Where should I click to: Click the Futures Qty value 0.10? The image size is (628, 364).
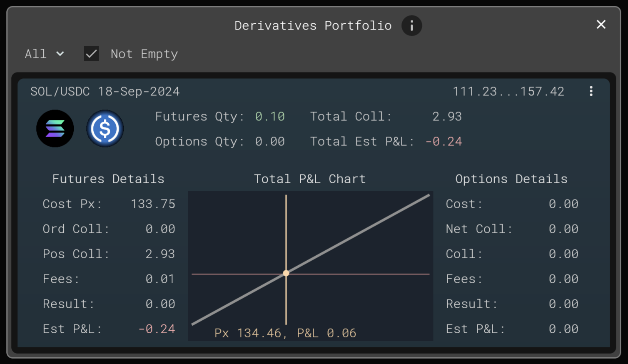[x=269, y=117]
